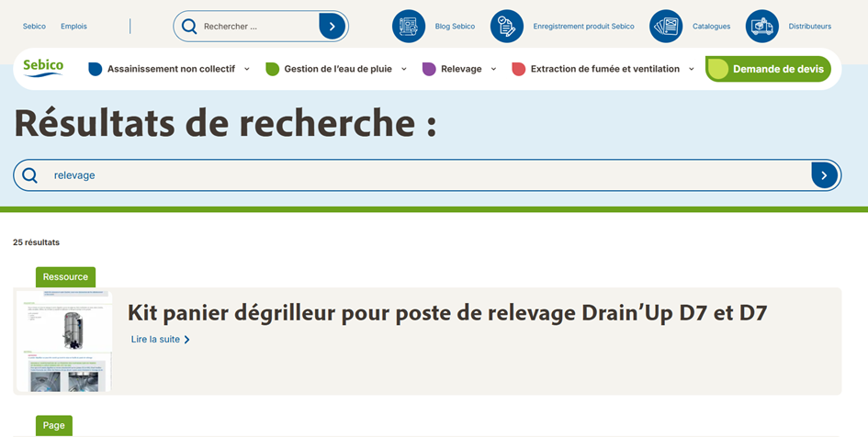Open the Emplois link
Screen dimensions: 868x437
[x=73, y=26]
